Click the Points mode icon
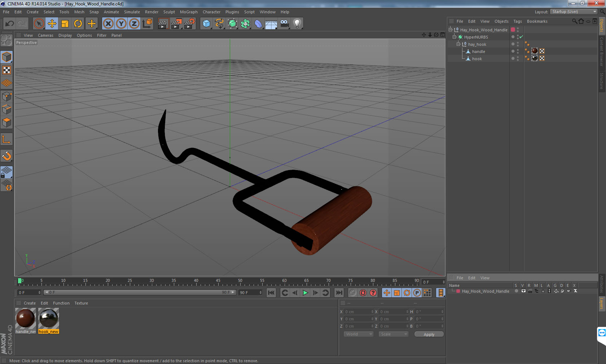Screen dimensions: 606x364 tap(6, 96)
